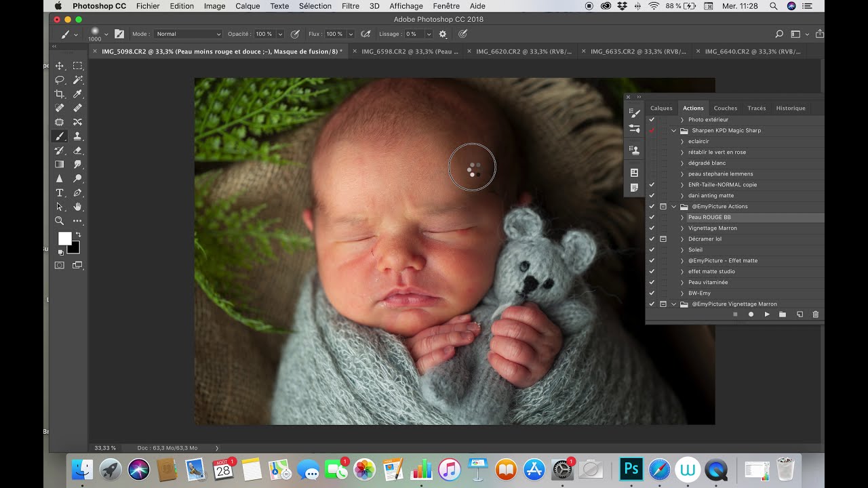
Task: Change the screen mode icon
Action: point(77,265)
